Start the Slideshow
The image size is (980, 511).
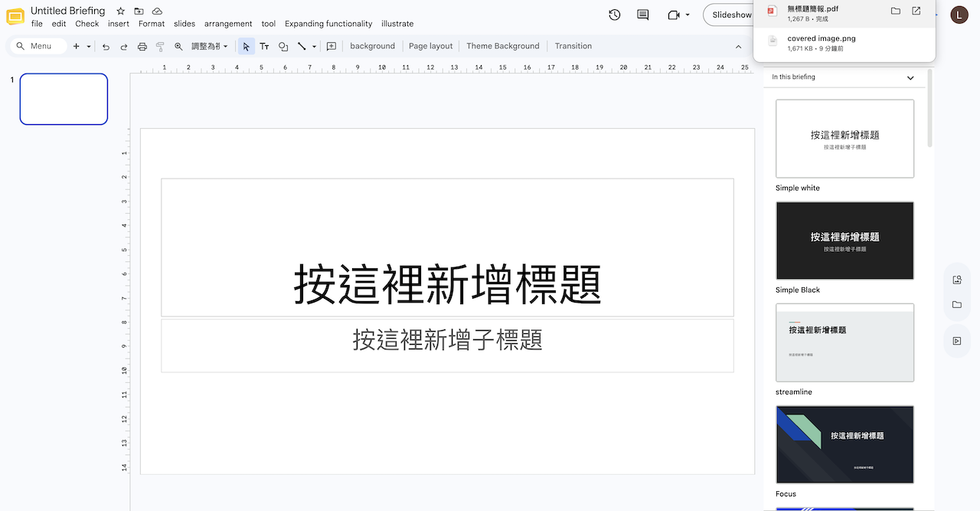730,15
